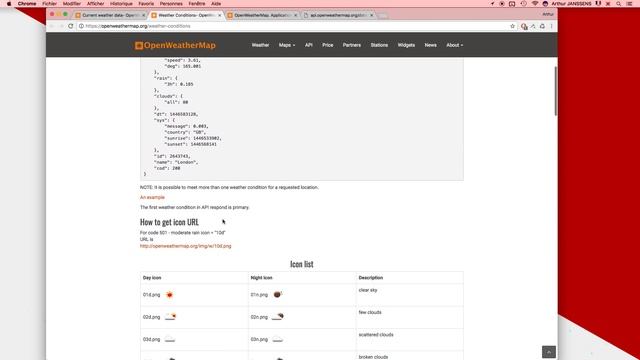The image size is (640, 360).
Task: Click the 01n.png moon icon
Action: [278, 294]
